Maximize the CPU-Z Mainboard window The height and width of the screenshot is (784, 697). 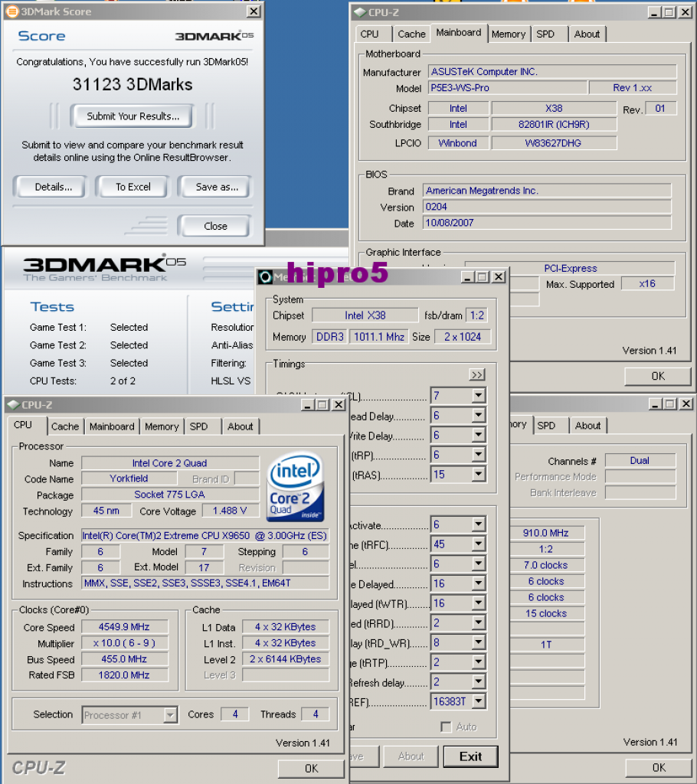click(669, 12)
